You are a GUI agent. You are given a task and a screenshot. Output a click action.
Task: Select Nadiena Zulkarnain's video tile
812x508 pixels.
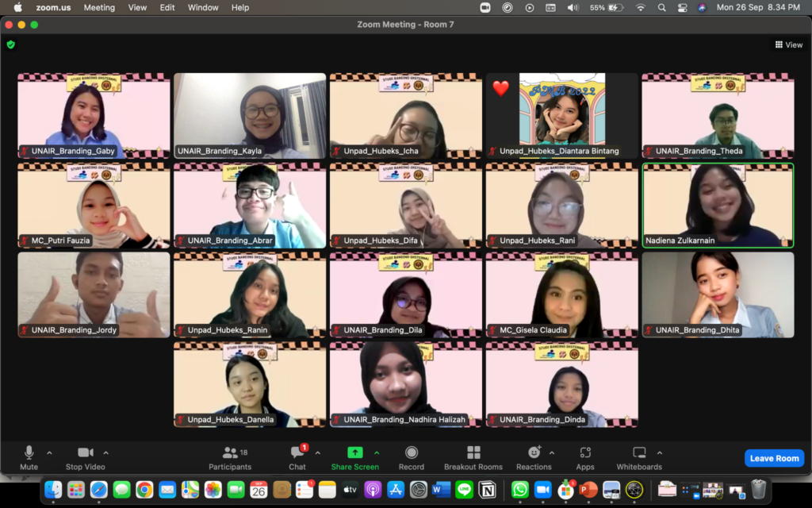(x=718, y=206)
